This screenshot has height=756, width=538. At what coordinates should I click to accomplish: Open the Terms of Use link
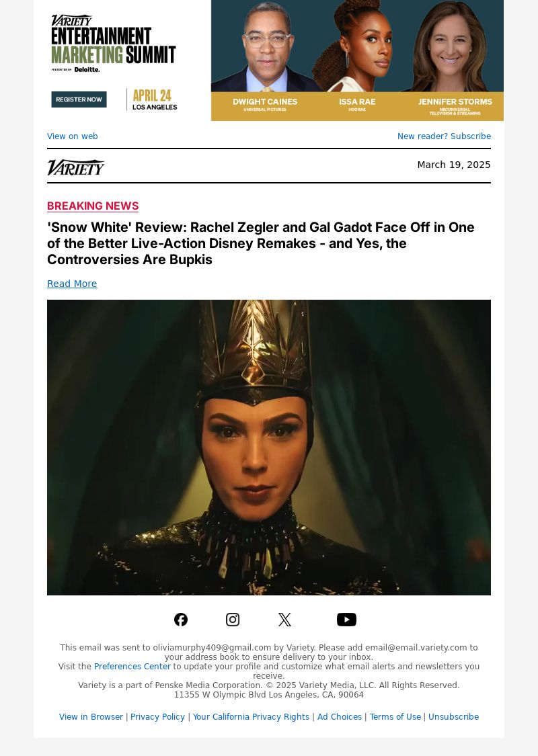pyautogui.click(x=395, y=717)
